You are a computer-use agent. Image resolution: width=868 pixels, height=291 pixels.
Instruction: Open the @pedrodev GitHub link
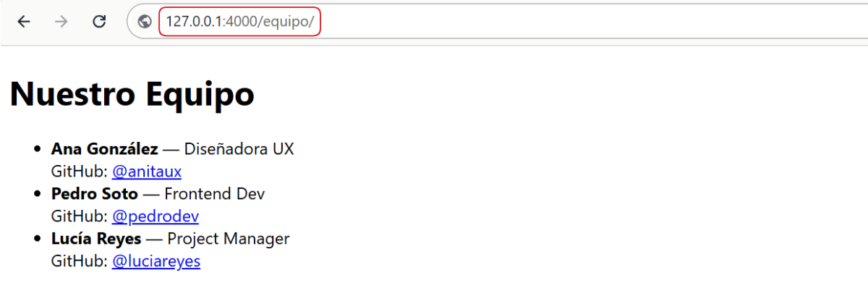(156, 216)
